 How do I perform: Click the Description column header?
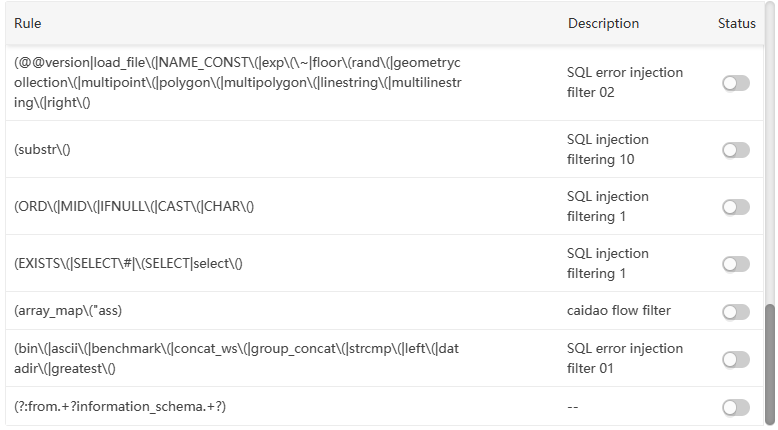(603, 23)
